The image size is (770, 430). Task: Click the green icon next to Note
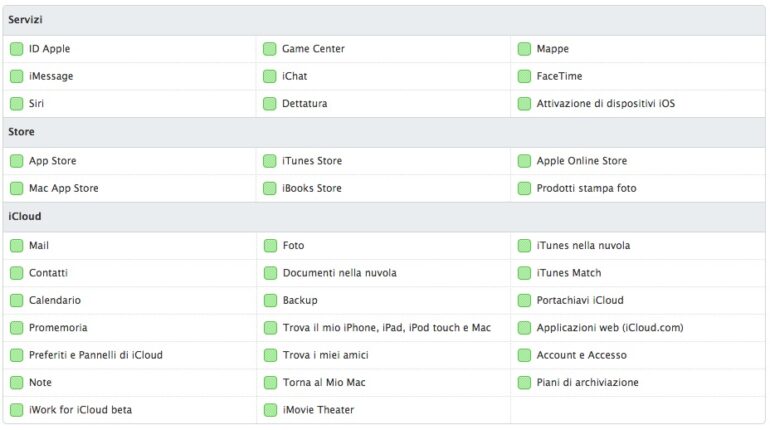[17, 383]
